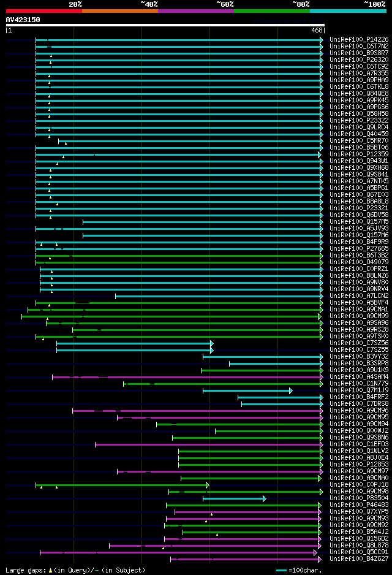Click the white query bar spanning 1 to 468
This screenshot has width=392, height=575.
coord(165,25)
